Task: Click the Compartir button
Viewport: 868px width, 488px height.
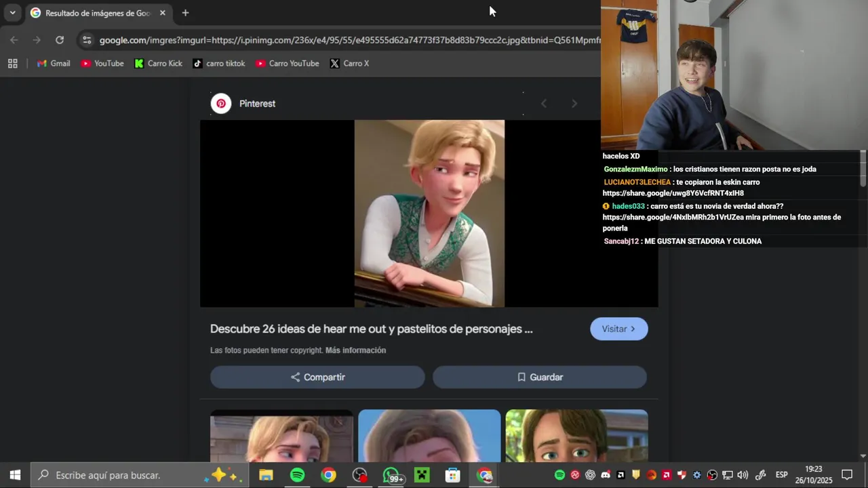Action: click(317, 377)
